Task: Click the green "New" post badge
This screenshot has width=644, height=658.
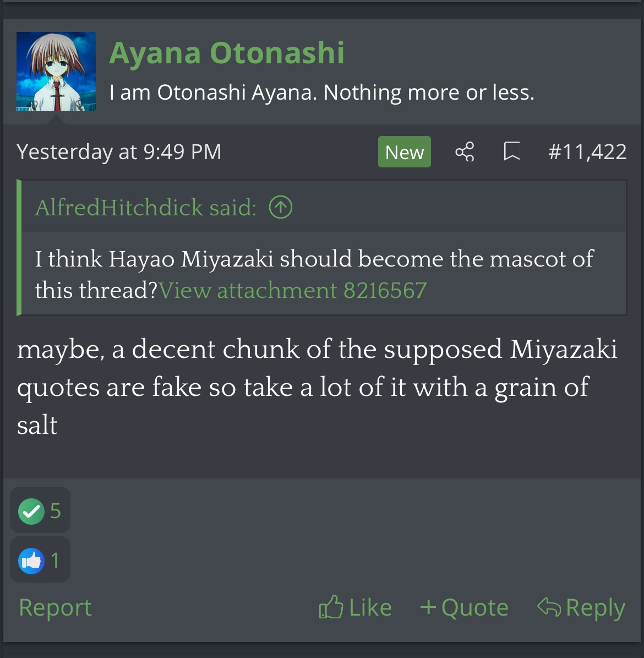Action: coord(405,152)
